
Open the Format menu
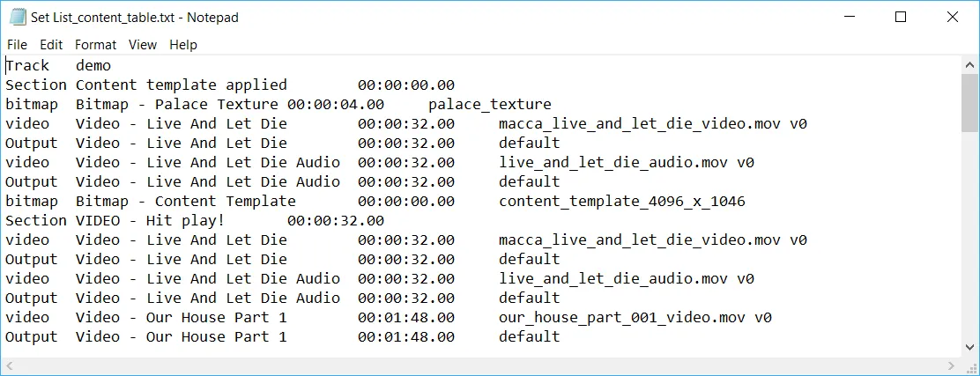point(95,45)
